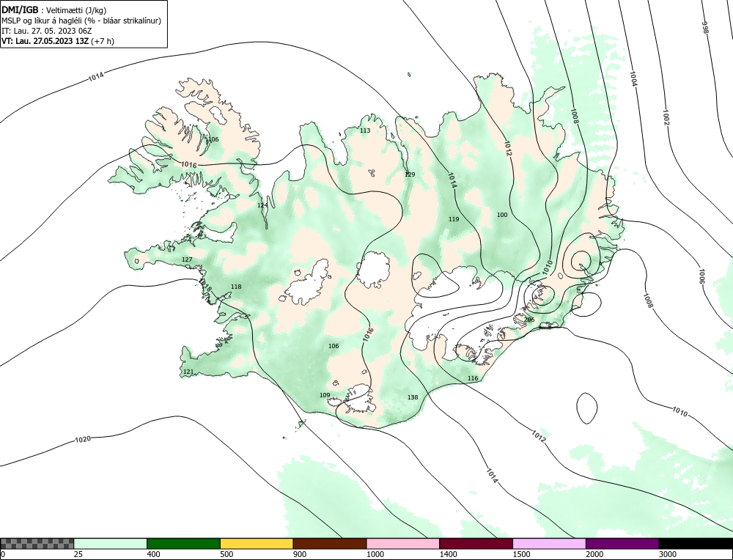Select the 1002 isobar label

click(x=666, y=117)
